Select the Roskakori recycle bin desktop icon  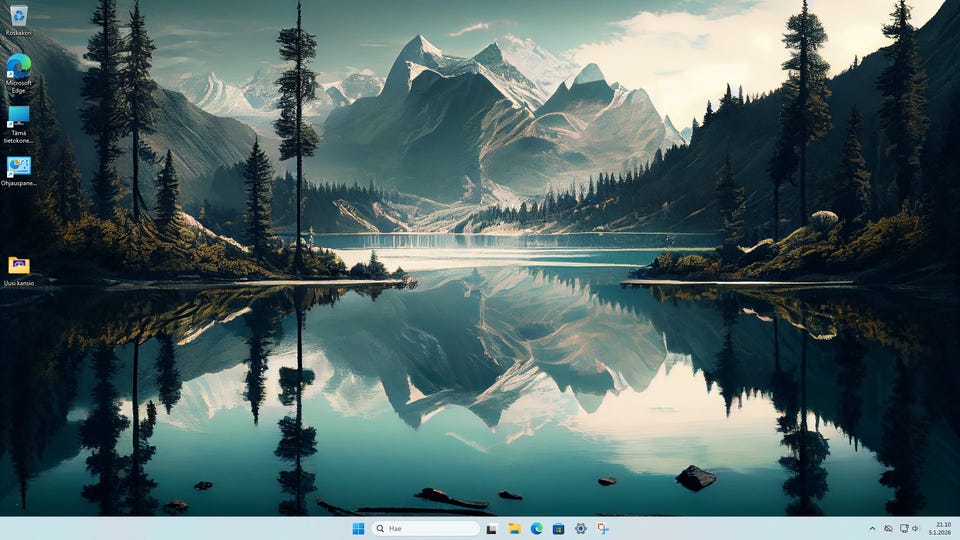(x=18, y=20)
